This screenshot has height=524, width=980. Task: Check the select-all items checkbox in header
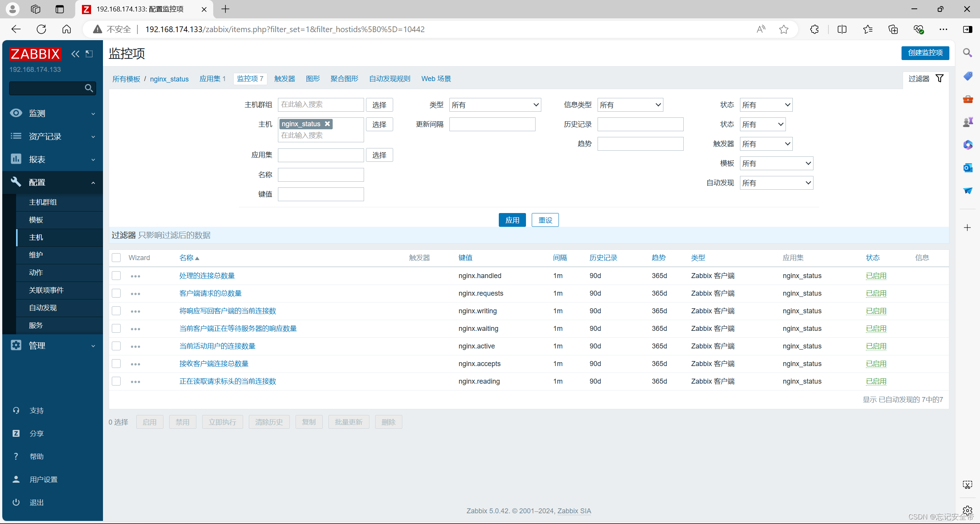click(116, 258)
